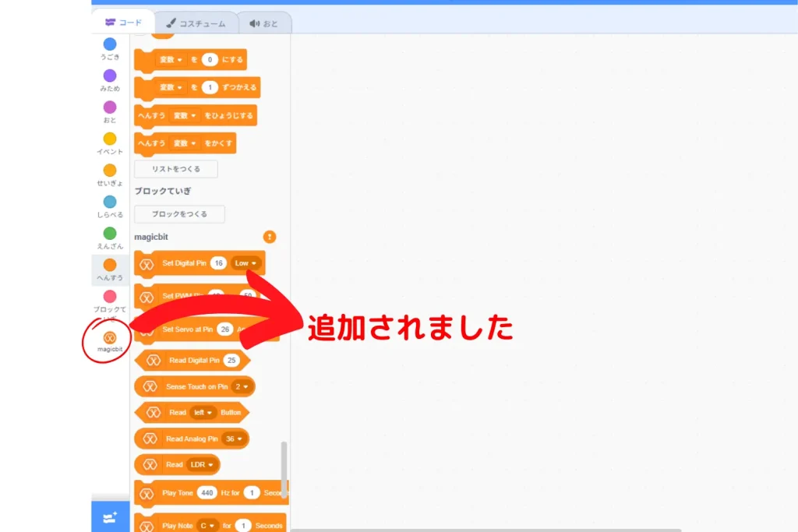Select the うごき (Motion) category circle

[110, 44]
